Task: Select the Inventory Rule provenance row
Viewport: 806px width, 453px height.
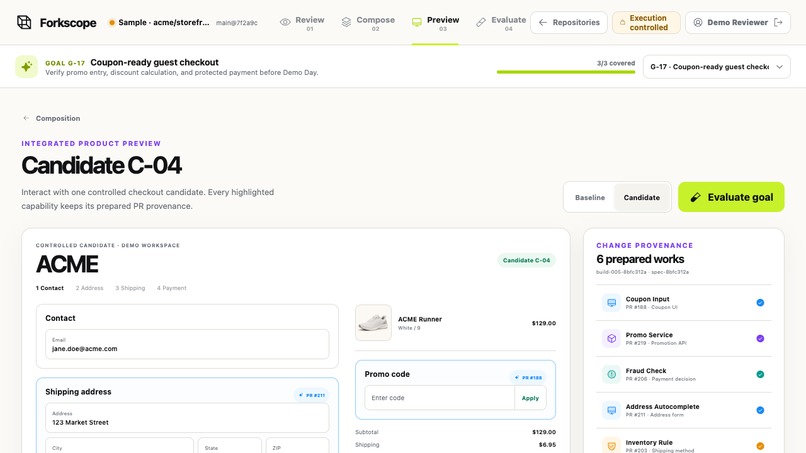Action: (683, 441)
